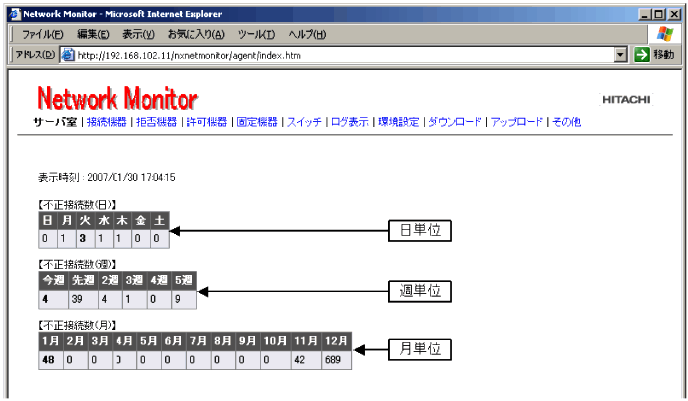Click the 今週 header in weekly table
688x401 pixels.
click(x=54, y=280)
